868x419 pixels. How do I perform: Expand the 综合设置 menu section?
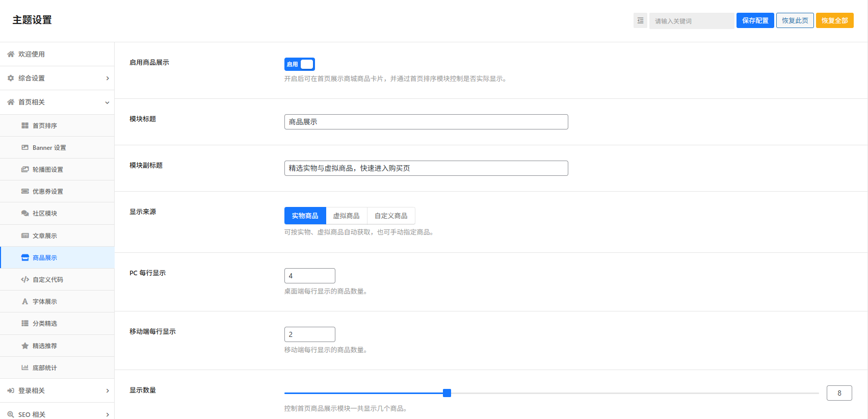(x=57, y=78)
